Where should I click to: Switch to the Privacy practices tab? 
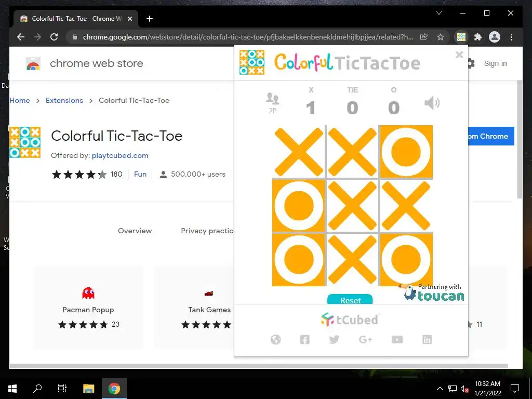[x=207, y=231]
